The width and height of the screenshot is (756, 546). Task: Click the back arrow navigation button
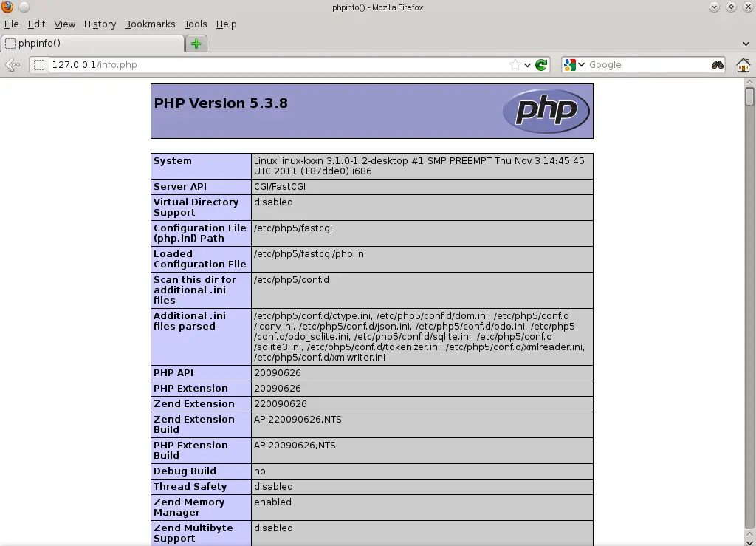13,64
